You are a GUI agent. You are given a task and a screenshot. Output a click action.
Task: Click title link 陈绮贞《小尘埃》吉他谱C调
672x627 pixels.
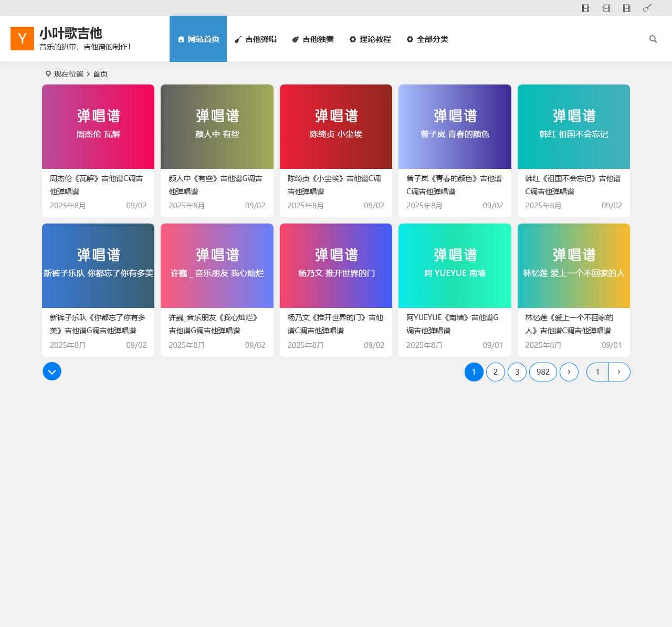(x=334, y=185)
